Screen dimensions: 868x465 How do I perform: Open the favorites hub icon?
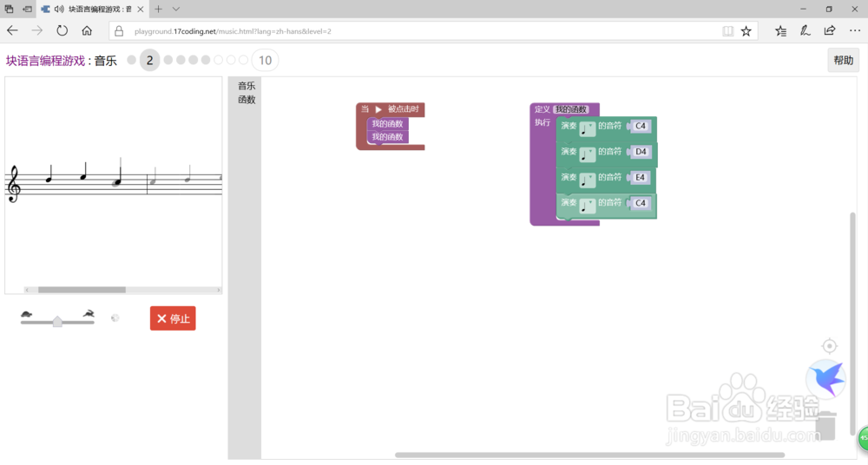click(x=780, y=31)
